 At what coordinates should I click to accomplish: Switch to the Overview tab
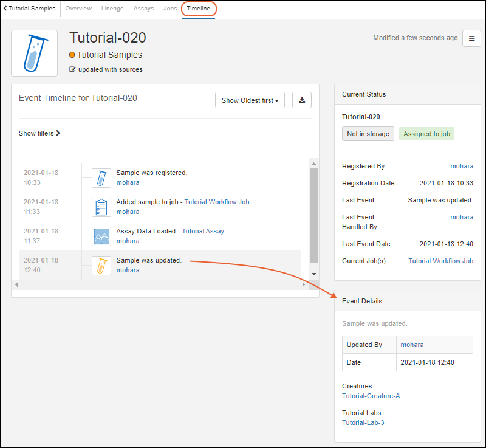(x=78, y=9)
